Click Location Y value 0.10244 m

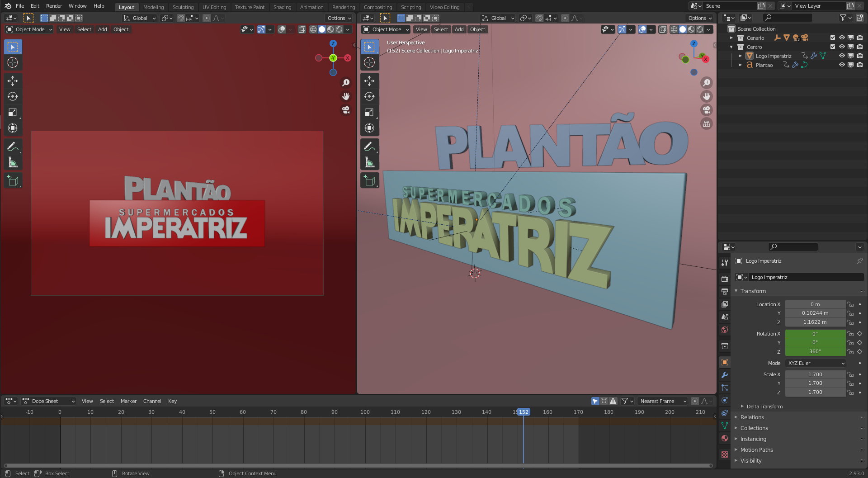click(815, 313)
